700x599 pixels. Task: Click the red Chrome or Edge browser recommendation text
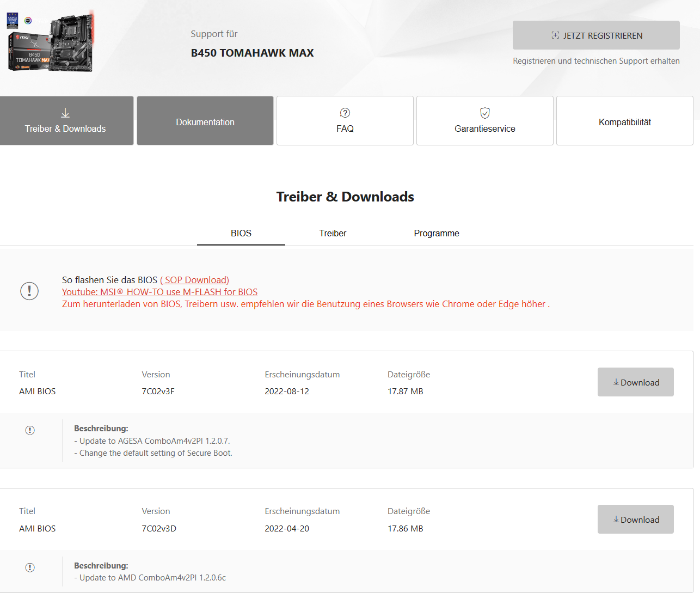tap(306, 304)
